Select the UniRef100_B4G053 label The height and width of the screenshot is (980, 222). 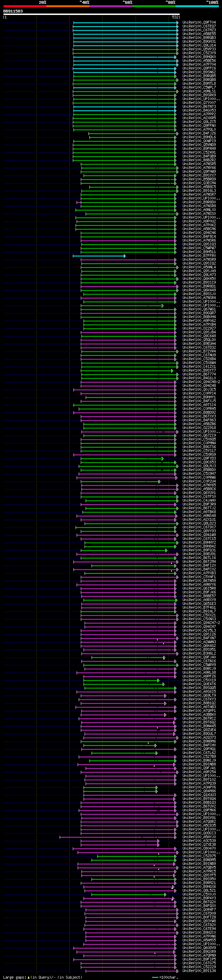coord(199,110)
